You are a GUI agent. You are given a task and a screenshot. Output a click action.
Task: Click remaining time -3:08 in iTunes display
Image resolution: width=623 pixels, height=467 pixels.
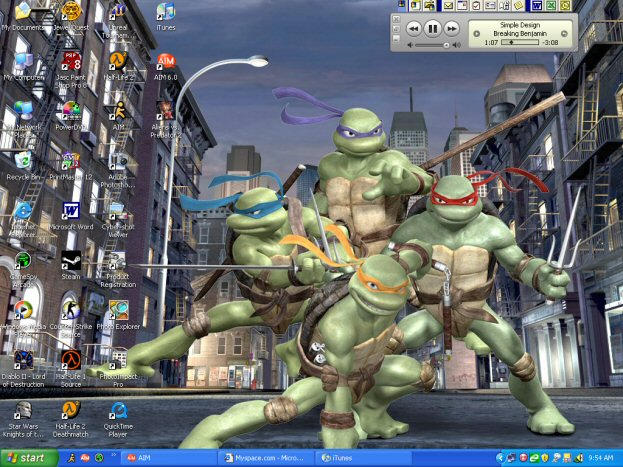coord(550,43)
